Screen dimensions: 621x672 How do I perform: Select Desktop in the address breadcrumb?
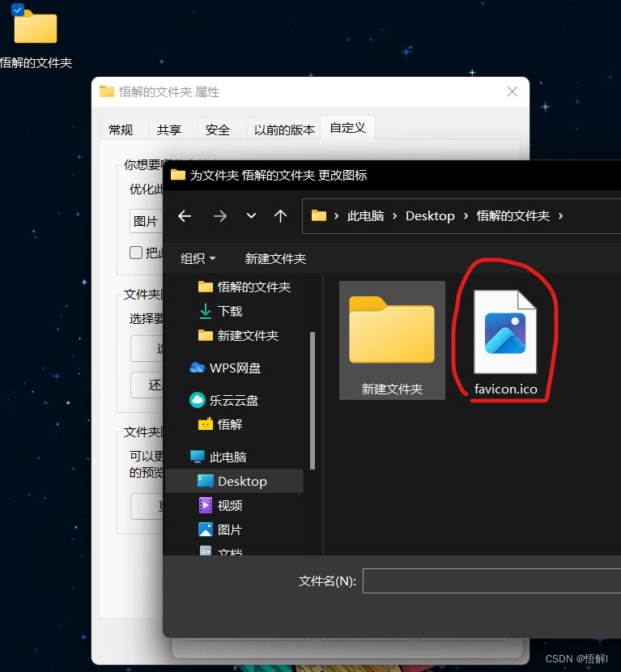click(x=430, y=216)
